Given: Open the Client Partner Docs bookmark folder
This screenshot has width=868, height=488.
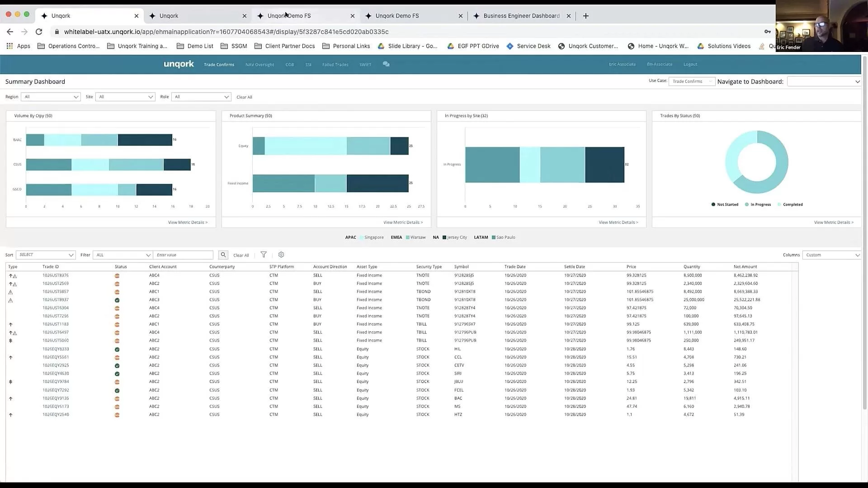Looking at the screenshot, I should tap(285, 46).
